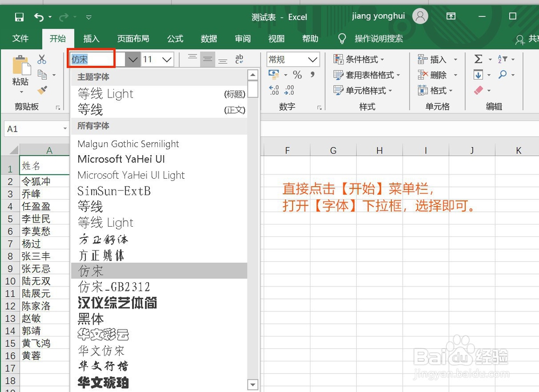This screenshot has width=539, height=392.
Task: Open the 文件 File tab
Action: (x=20, y=38)
